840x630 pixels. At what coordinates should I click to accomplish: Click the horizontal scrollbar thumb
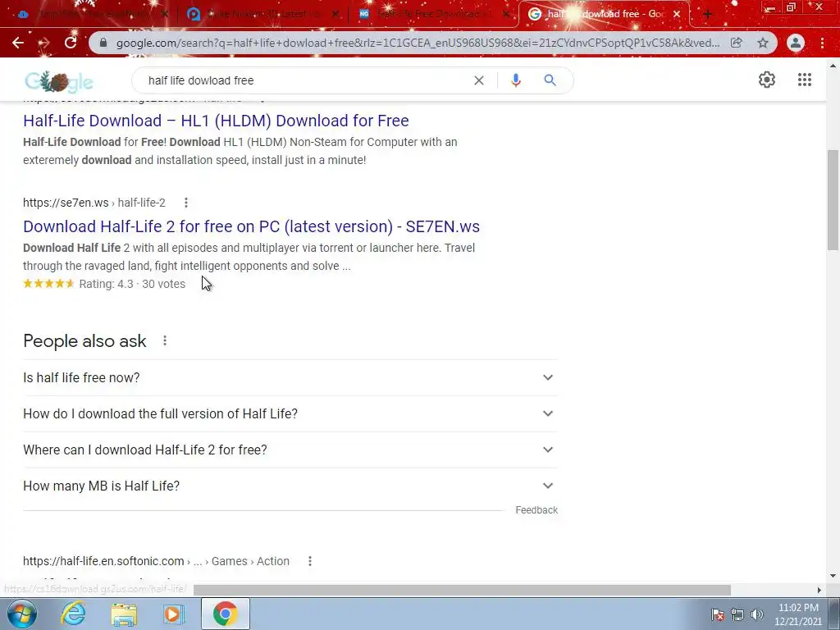point(462,590)
